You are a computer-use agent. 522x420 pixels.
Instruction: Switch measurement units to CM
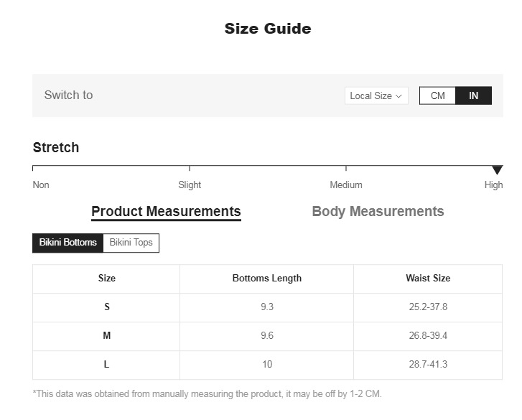(x=437, y=95)
